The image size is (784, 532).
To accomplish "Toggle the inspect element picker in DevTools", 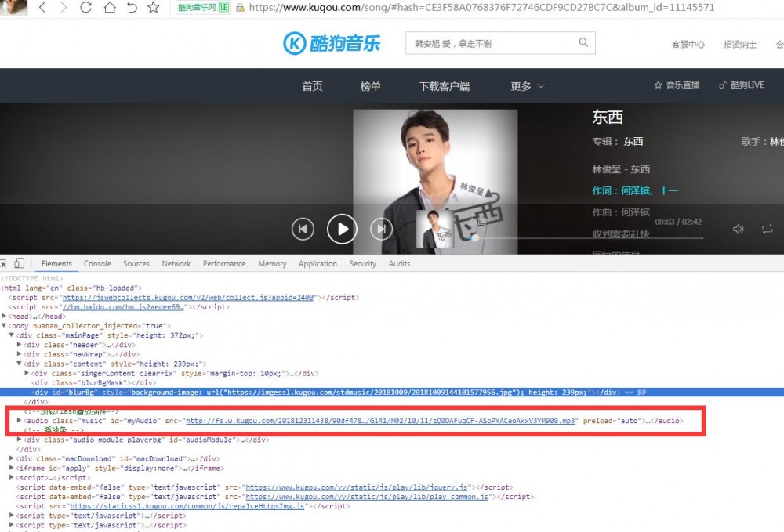I will 2,263.
